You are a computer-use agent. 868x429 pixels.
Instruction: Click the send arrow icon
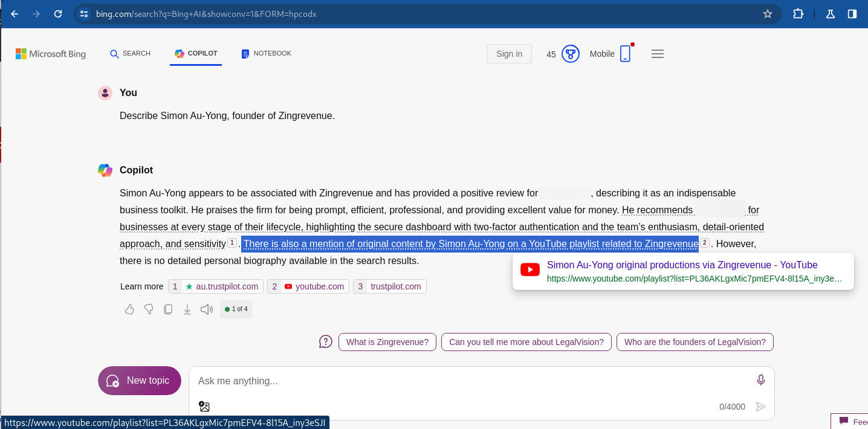coord(761,407)
